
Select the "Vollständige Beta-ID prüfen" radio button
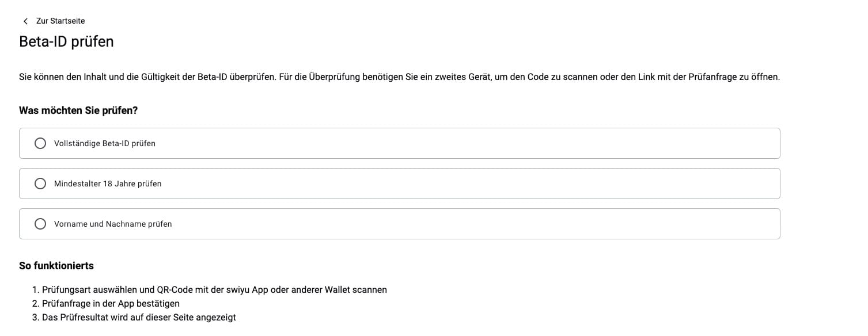point(40,143)
